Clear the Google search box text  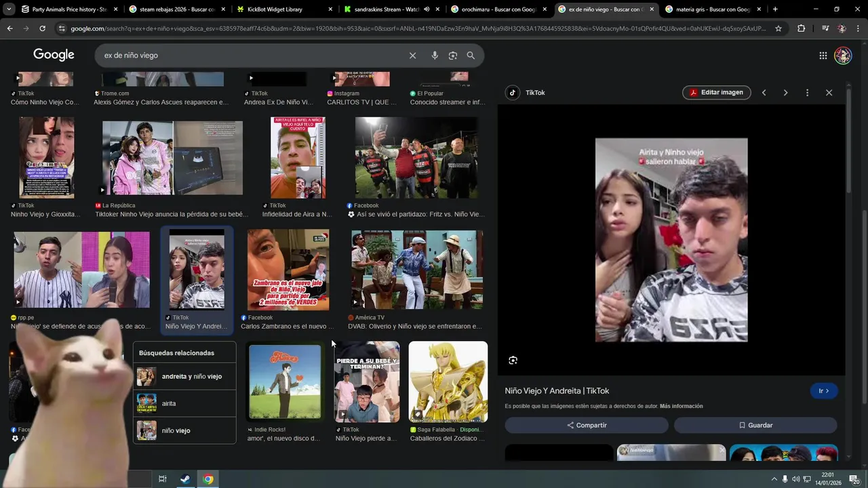click(x=412, y=56)
